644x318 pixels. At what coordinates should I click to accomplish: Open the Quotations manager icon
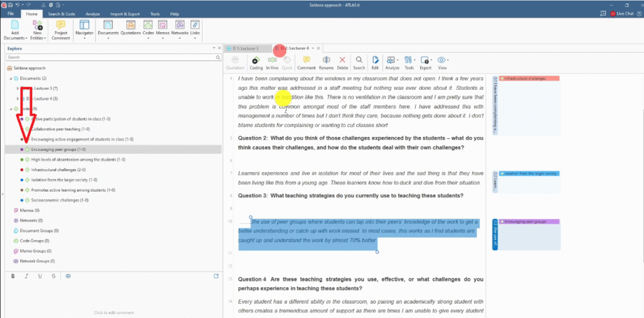tap(131, 25)
